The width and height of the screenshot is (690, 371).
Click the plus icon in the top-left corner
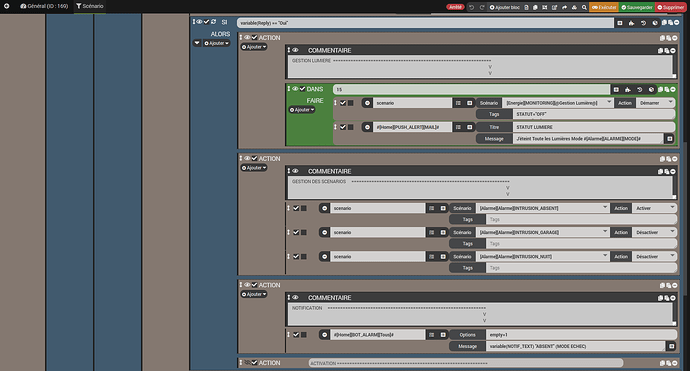point(7,6)
